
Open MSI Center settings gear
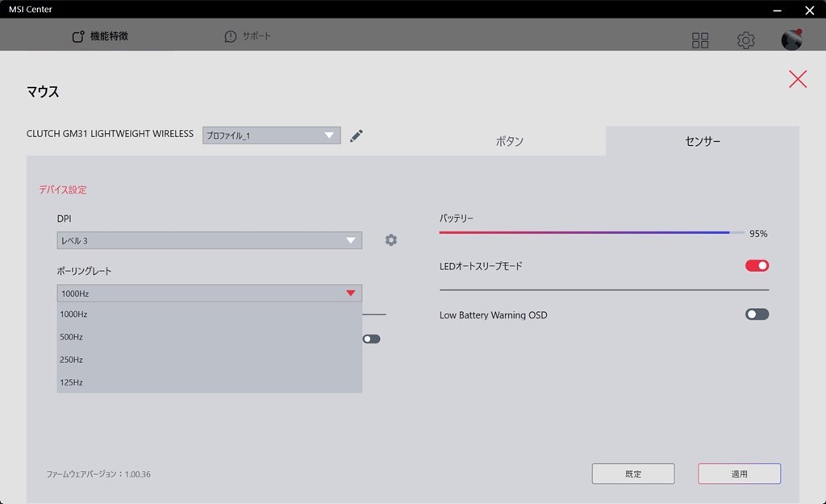click(746, 40)
